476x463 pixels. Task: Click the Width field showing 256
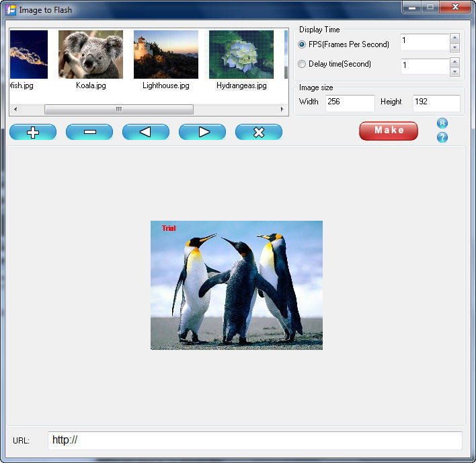tap(350, 103)
